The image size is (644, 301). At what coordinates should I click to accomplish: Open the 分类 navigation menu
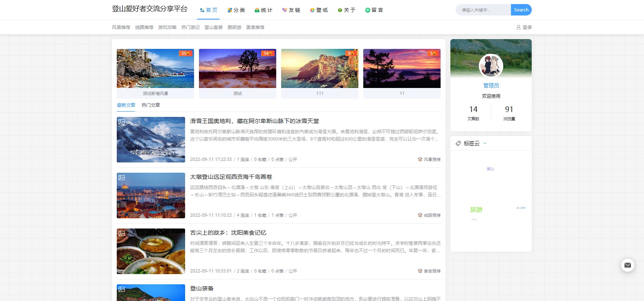[x=236, y=10]
